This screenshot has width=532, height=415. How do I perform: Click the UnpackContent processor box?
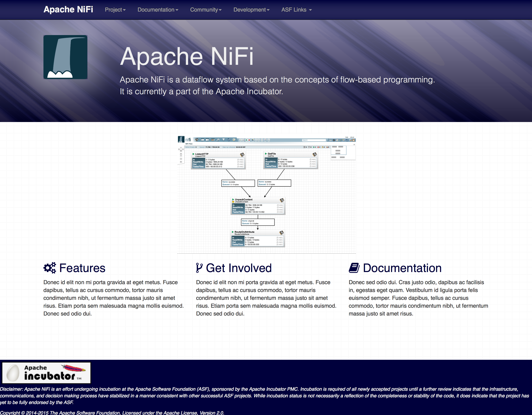258,206
